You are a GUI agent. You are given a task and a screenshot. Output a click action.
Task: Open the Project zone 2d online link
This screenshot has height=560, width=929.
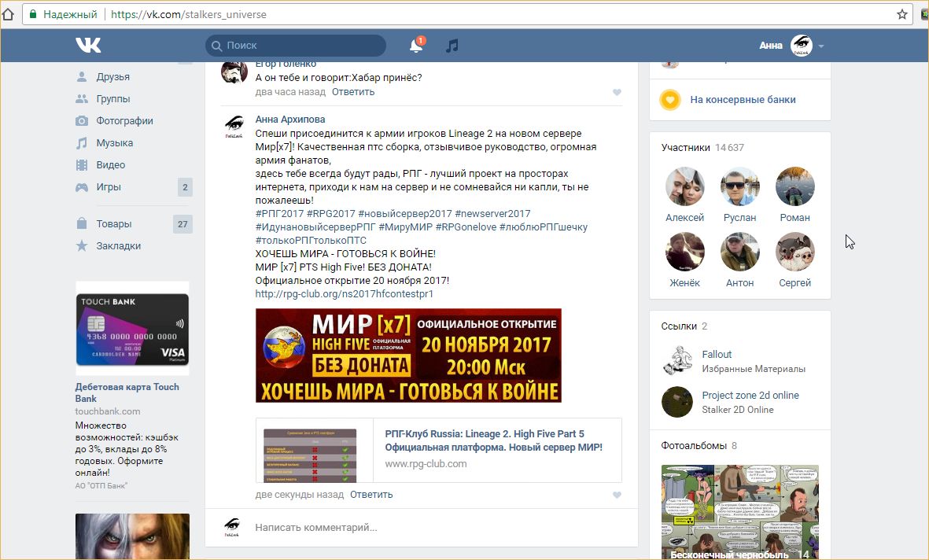pos(750,396)
